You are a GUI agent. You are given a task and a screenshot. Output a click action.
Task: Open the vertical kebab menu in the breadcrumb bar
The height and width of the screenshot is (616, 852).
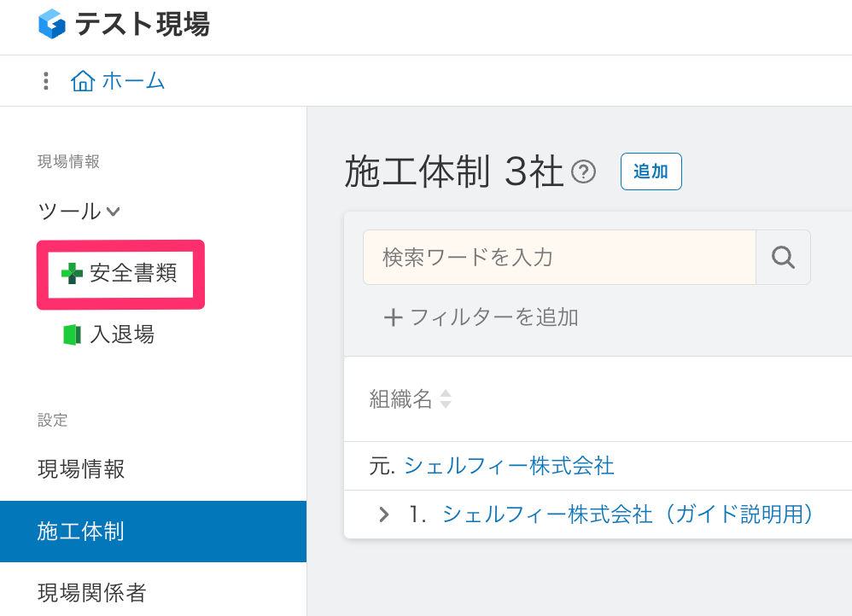click(45, 80)
